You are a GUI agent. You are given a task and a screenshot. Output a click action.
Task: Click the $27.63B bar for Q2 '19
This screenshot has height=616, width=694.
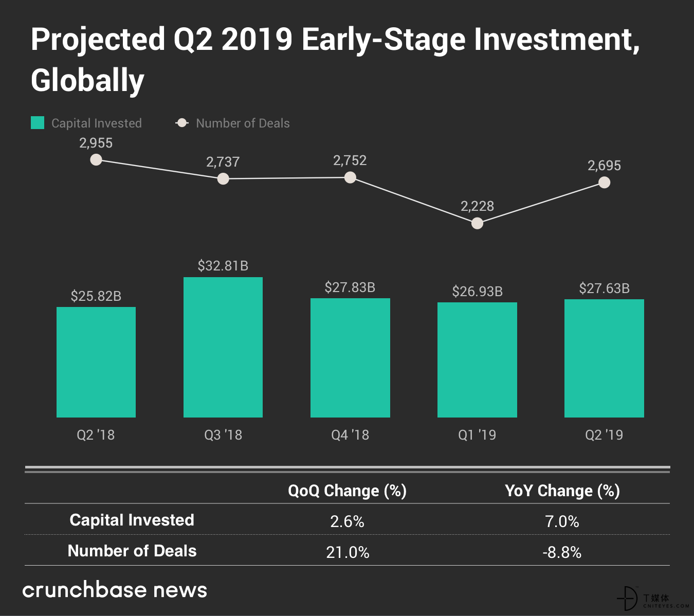[604, 358]
